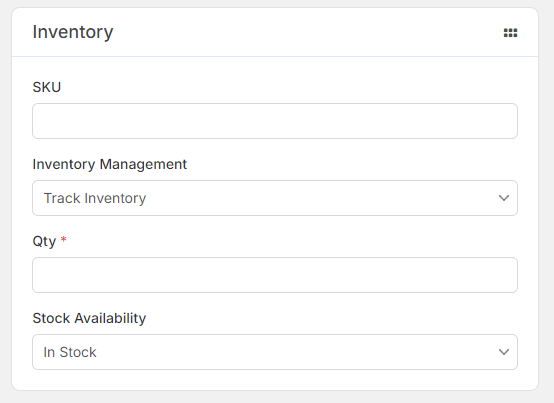
Task: Click the gray page background outside the card
Action: (546, 201)
